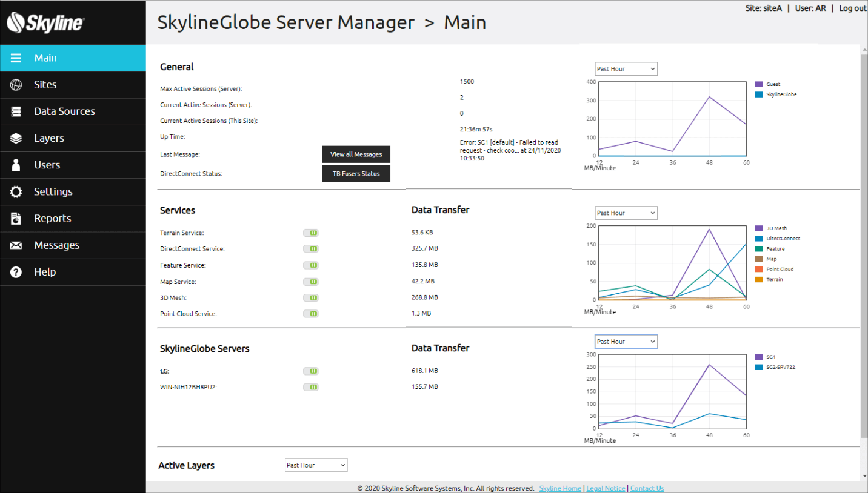The height and width of the screenshot is (493, 868).
Task: Open the Main menu item
Action: point(73,58)
